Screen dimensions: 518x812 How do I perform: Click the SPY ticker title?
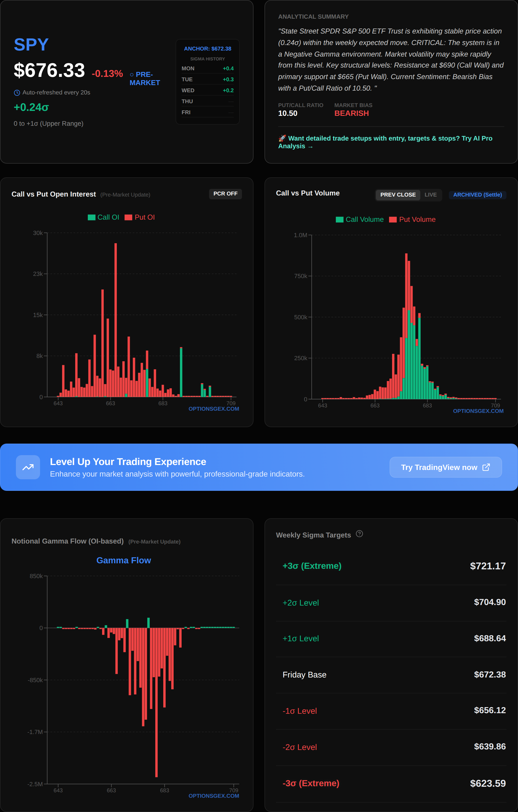[31, 44]
